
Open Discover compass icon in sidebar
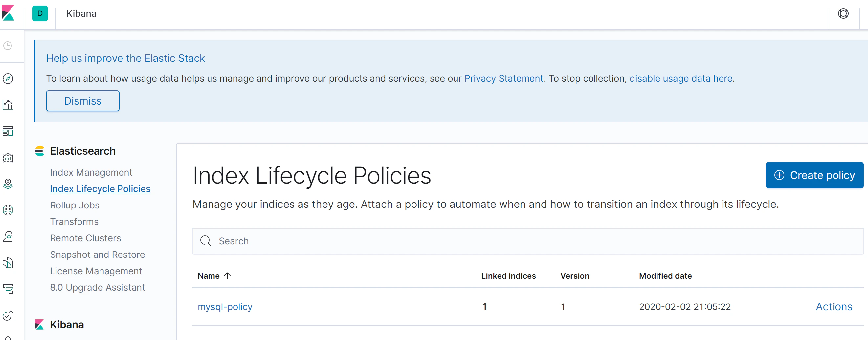click(x=8, y=78)
